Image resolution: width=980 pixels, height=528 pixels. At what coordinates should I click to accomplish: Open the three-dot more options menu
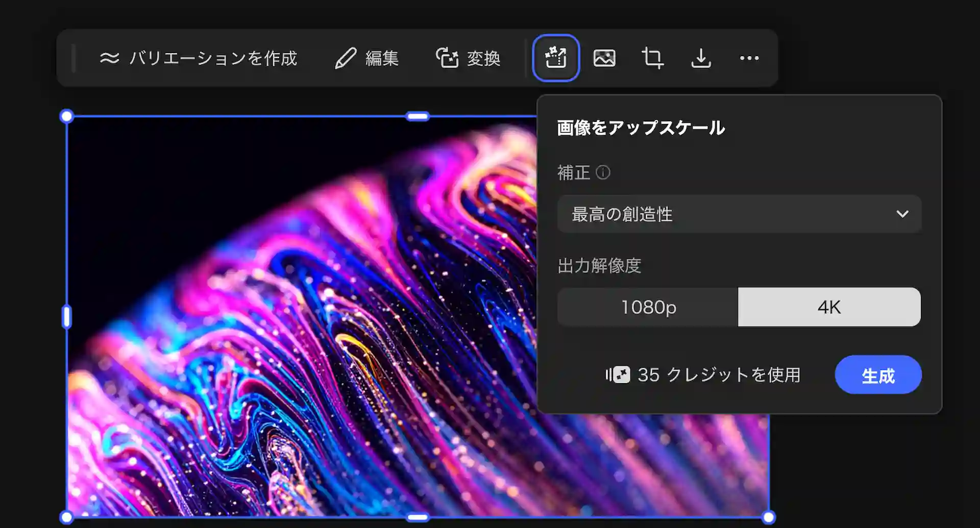pos(749,58)
